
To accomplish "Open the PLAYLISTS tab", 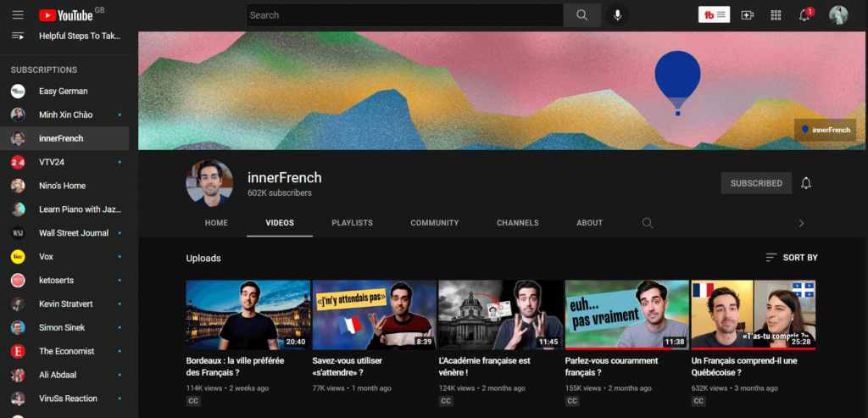I will click(x=352, y=223).
